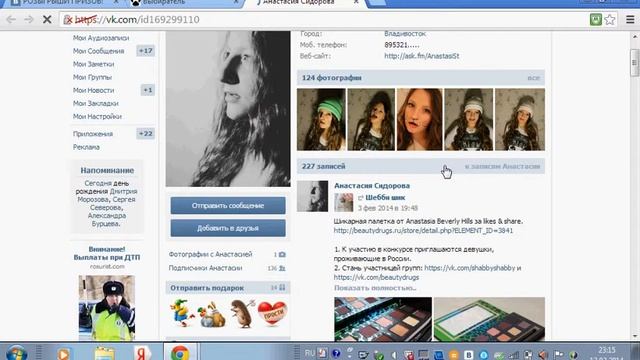Select the rabbit gift icon
The width and height of the screenshot is (640, 360).
pos(211,314)
